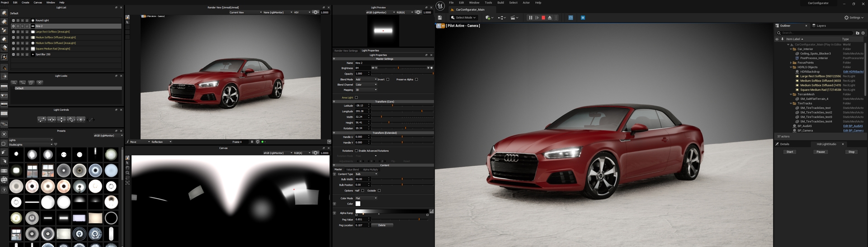Click the eject from player icon

[550, 18]
